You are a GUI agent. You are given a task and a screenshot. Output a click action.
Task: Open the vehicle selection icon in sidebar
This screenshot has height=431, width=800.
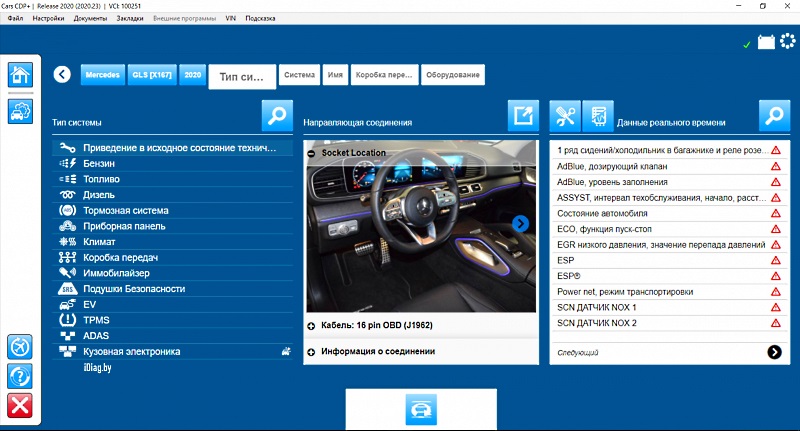pyautogui.click(x=20, y=111)
